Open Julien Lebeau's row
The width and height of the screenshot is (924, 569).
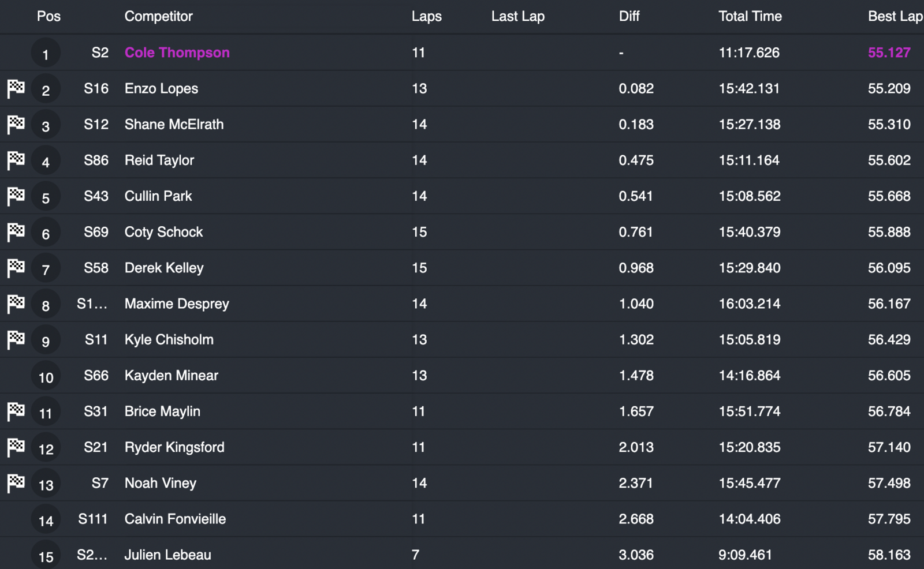click(167, 555)
